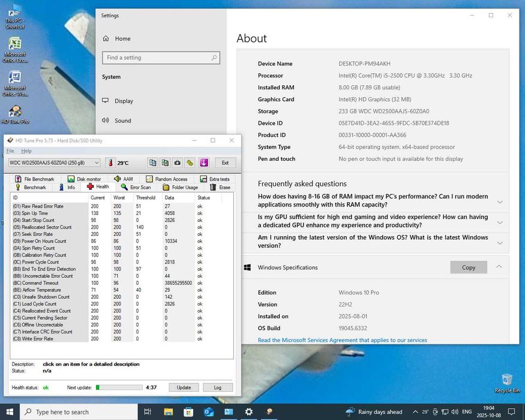Open HD Tune File menu

[x=10, y=151]
